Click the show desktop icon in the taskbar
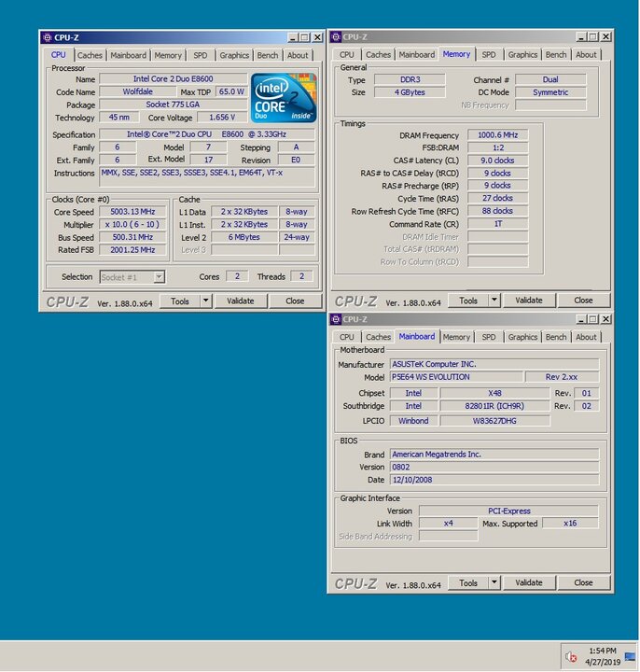 630,656
